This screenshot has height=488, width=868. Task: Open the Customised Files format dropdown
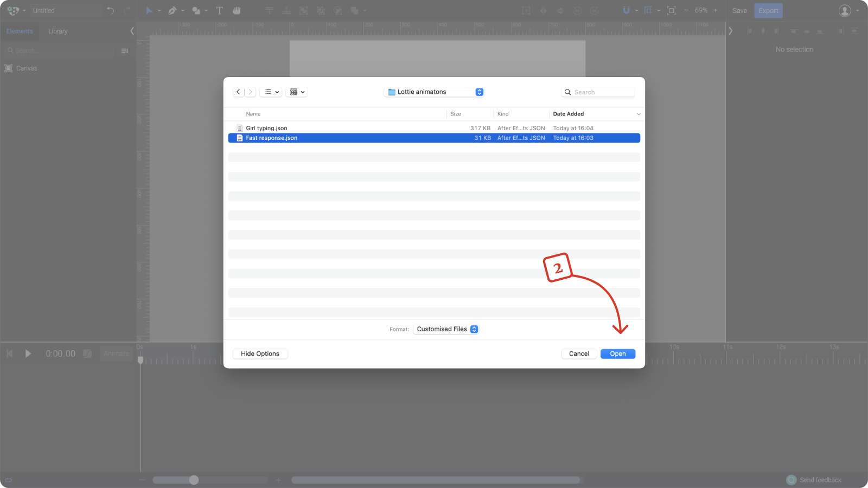tap(446, 329)
